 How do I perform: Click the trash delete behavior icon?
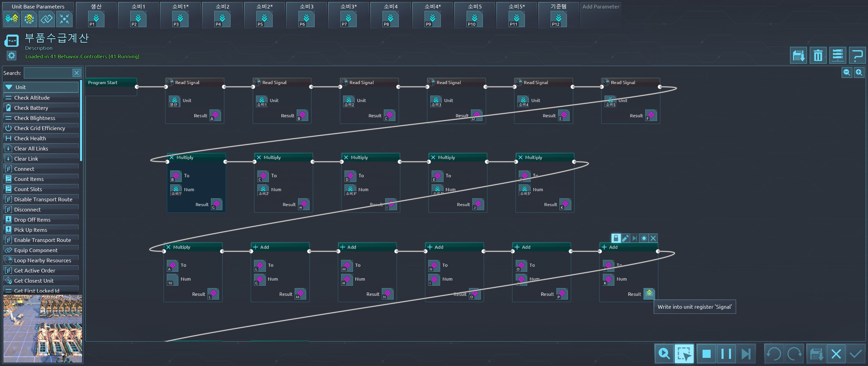click(x=818, y=55)
